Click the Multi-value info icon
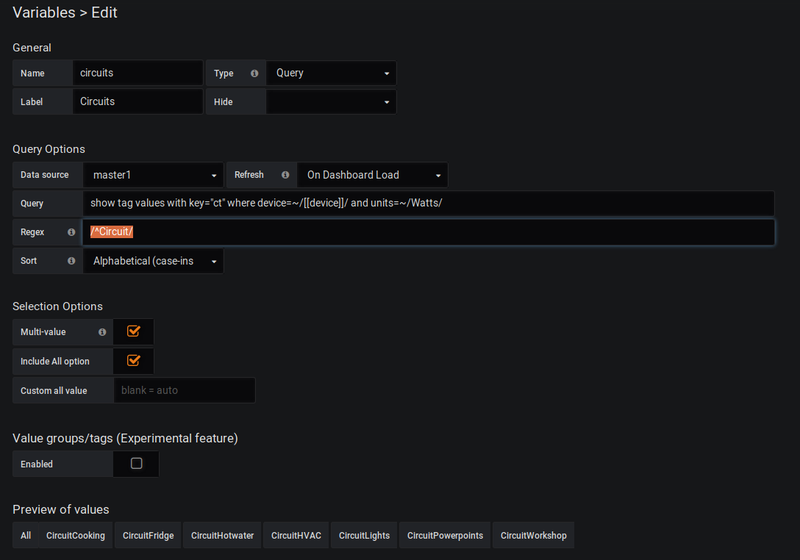Image resolution: width=800 pixels, height=560 pixels. (x=102, y=332)
